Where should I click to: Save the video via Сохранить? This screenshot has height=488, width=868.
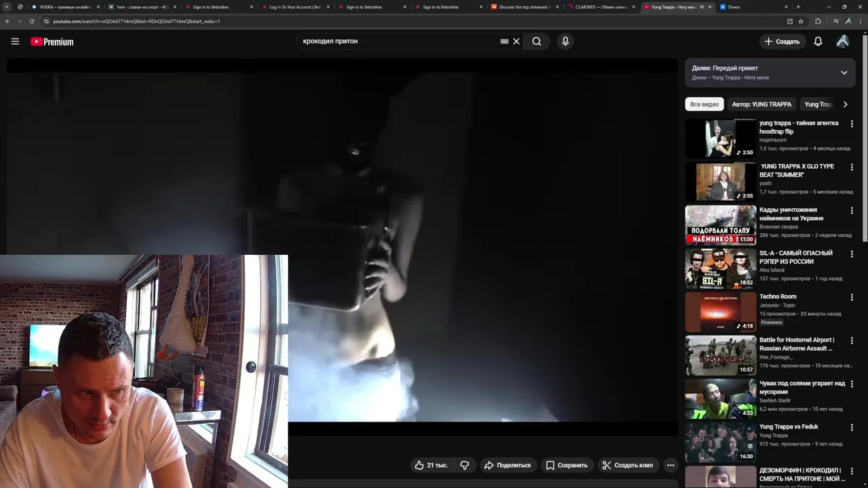(567, 465)
